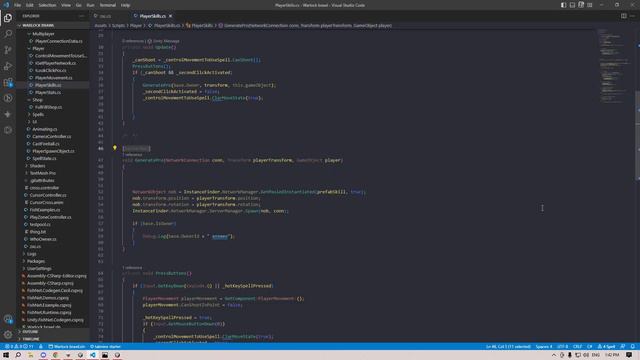Open PlayerMovement.cs in Explorer
The width and height of the screenshot is (640, 360).
pyautogui.click(x=53, y=78)
